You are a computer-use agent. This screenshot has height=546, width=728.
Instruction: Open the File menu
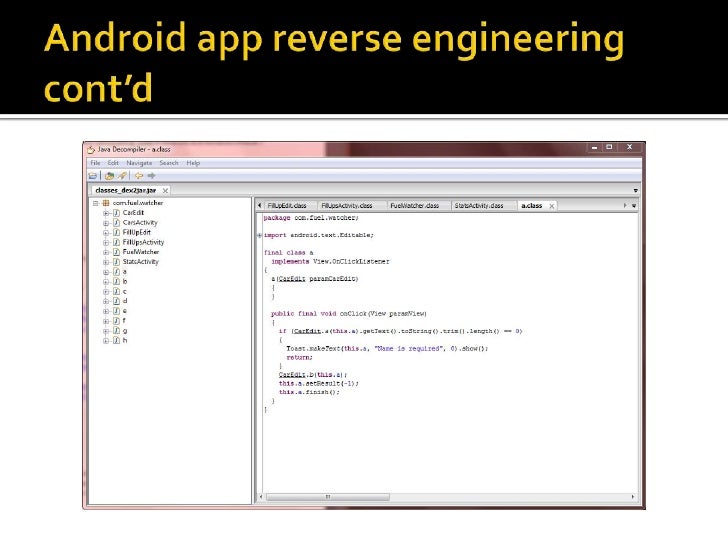point(95,163)
